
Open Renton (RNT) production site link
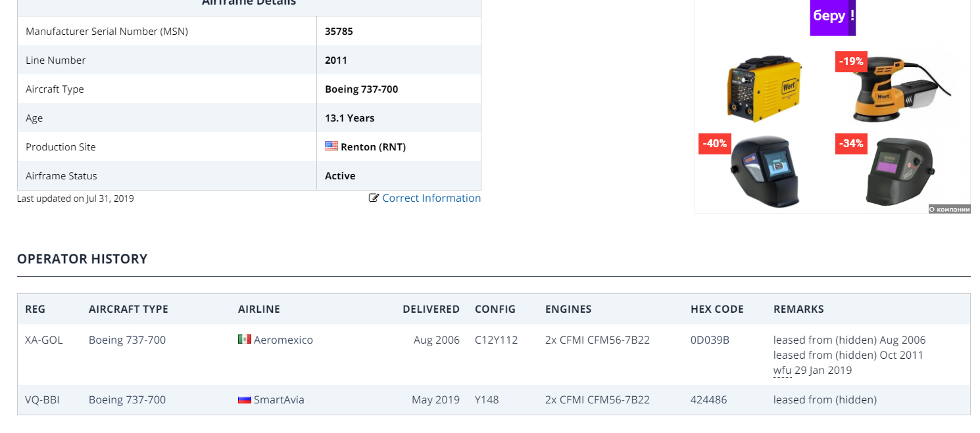coord(373,147)
